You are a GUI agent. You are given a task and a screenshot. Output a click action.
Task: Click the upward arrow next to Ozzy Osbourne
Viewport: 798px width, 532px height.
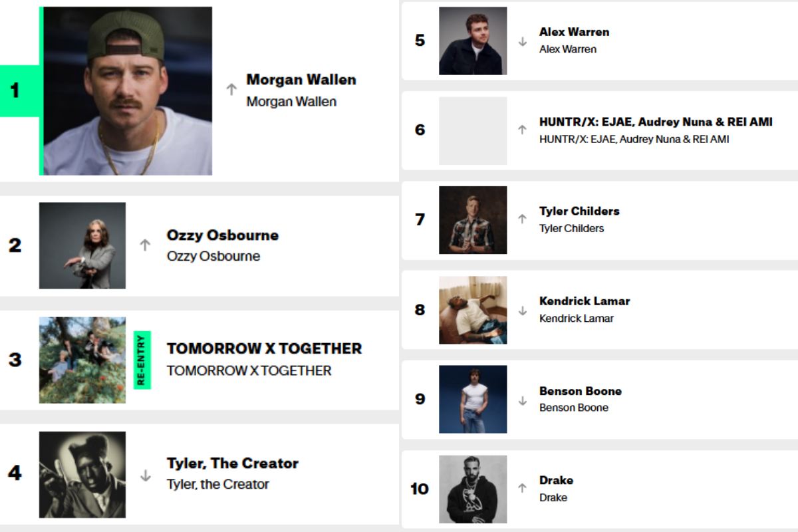(145, 245)
